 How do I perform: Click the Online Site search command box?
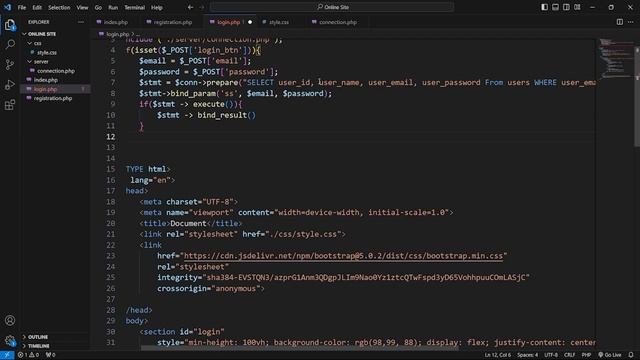click(332, 7)
